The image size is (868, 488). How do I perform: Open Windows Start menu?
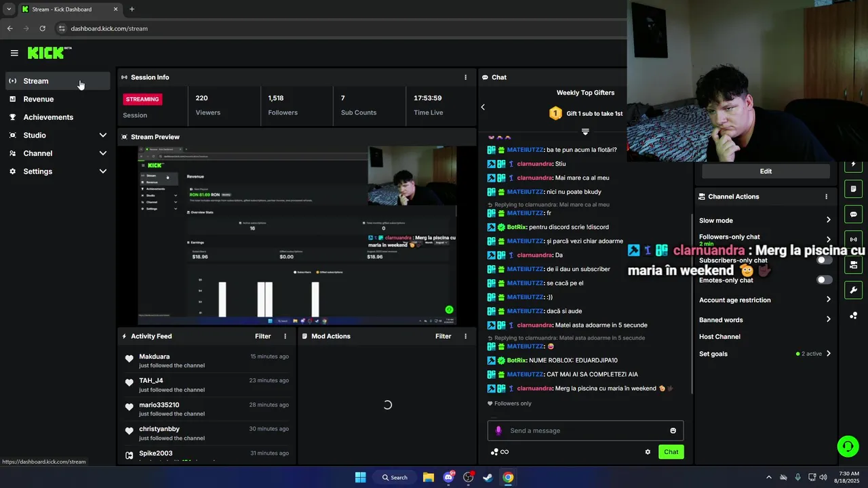360,477
